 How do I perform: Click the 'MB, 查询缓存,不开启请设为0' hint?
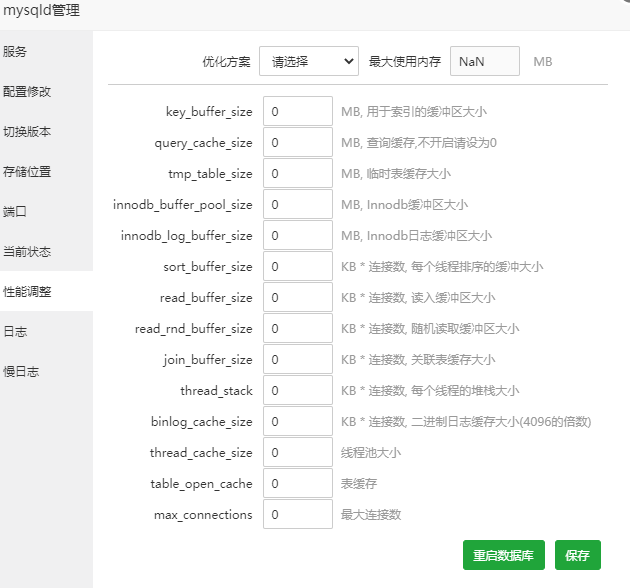click(419, 143)
